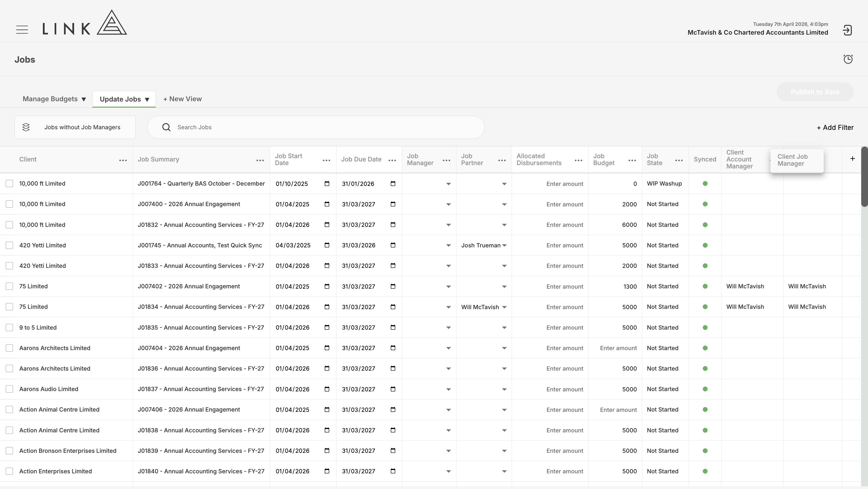Select checkbox for 9 to 5 Limited
Screen dimensions: 868x489
point(9,327)
